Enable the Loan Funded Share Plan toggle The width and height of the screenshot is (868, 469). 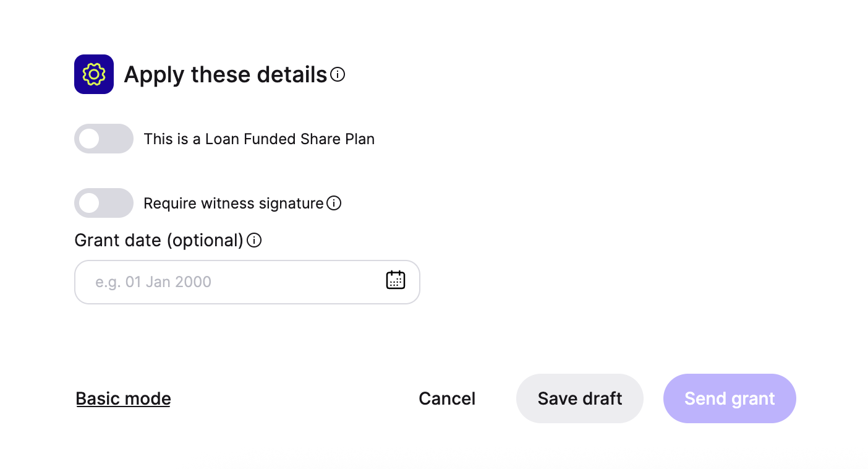tap(104, 139)
